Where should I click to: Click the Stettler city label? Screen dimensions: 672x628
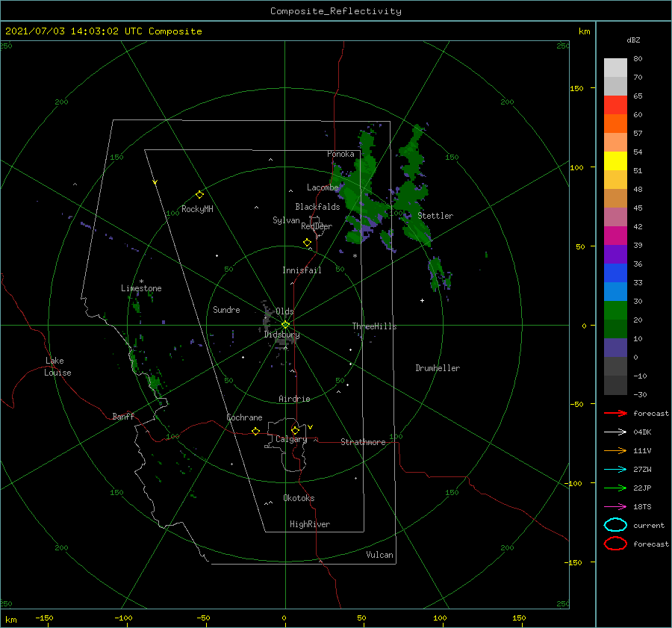point(435,216)
